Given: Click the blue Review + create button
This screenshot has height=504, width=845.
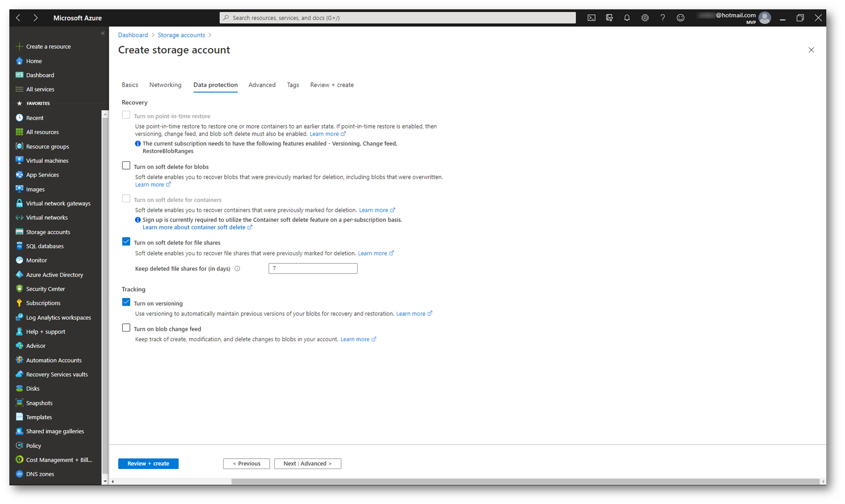Looking at the screenshot, I should (148, 464).
